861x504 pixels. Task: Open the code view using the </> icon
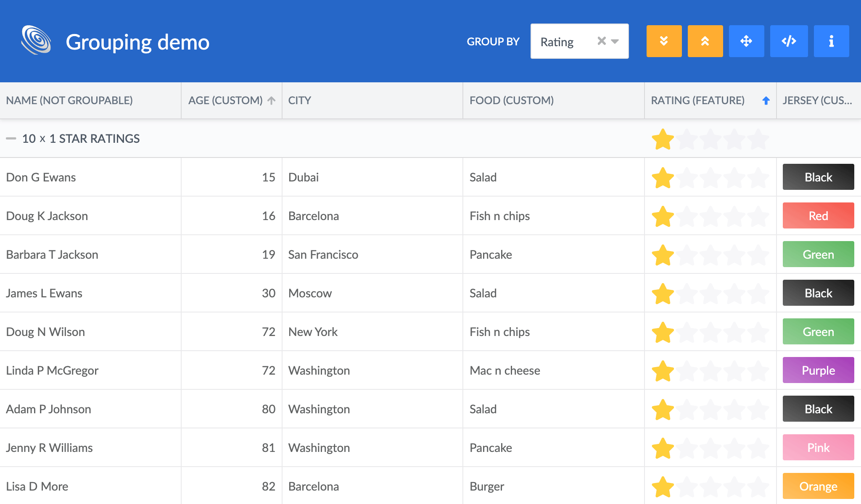pyautogui.click(x=789, y=41)
